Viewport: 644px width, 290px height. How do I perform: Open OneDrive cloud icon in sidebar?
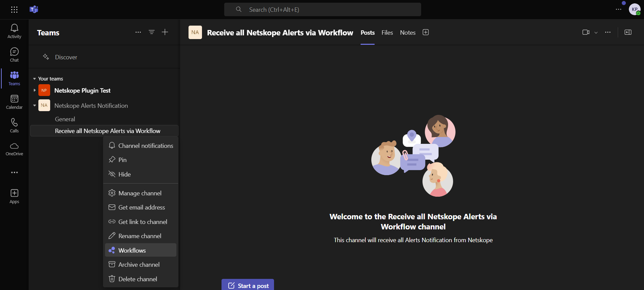[x=14, y=149]
